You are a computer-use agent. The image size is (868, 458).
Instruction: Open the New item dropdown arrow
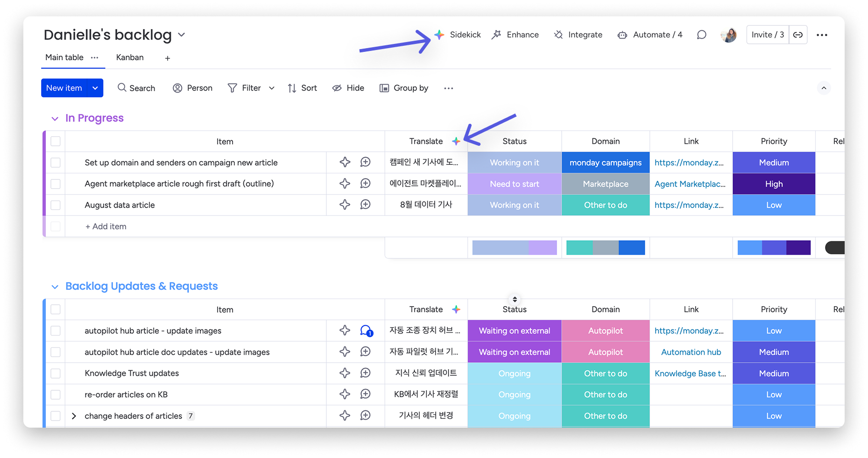(95, 88)
